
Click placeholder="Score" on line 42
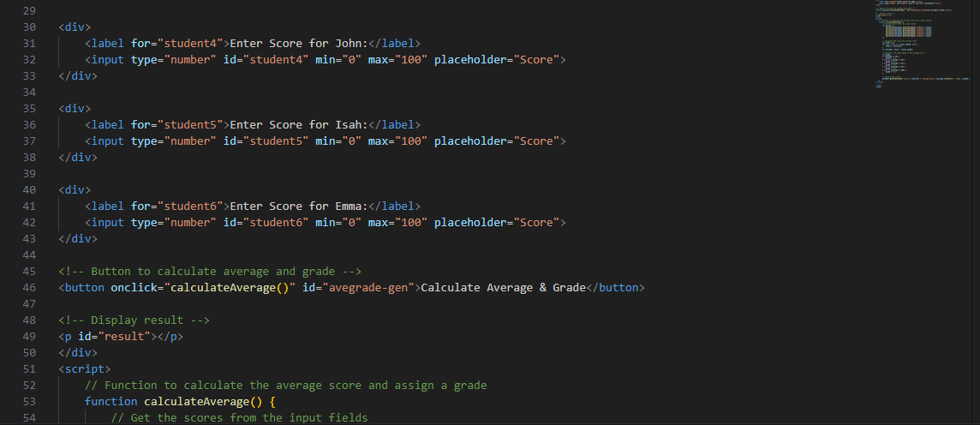(x=497, y=223)
